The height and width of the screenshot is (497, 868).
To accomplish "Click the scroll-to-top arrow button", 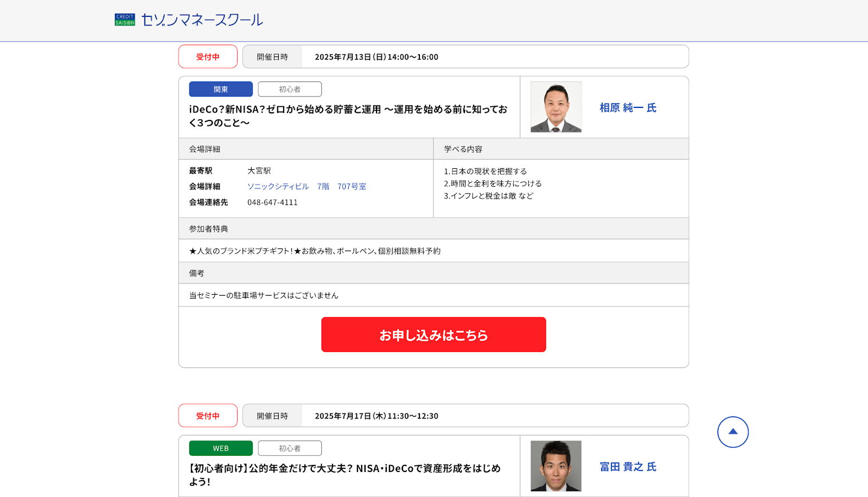I will point(733,432).
